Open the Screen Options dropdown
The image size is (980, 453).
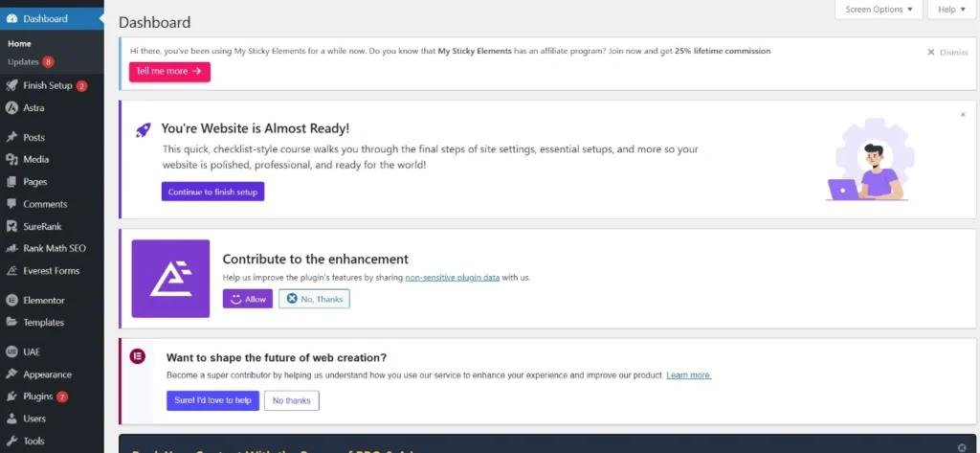(x=879, y=10)
